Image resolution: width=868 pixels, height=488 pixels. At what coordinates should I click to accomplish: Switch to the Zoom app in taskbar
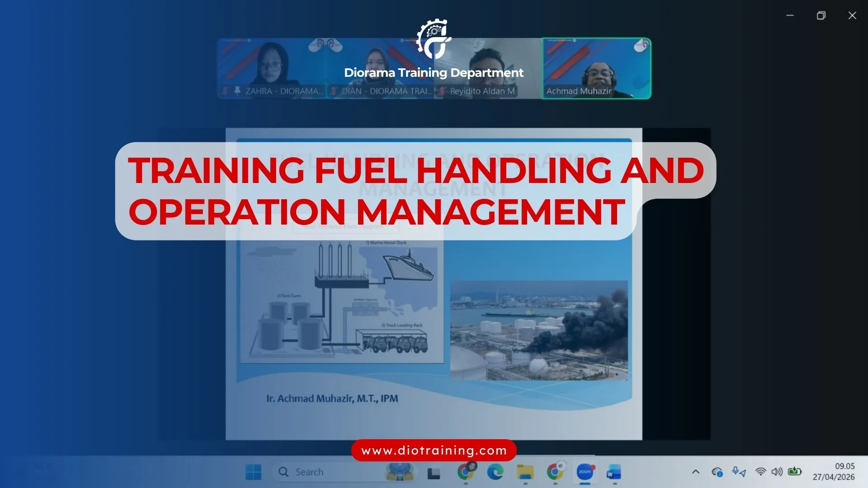pos(585,472)
